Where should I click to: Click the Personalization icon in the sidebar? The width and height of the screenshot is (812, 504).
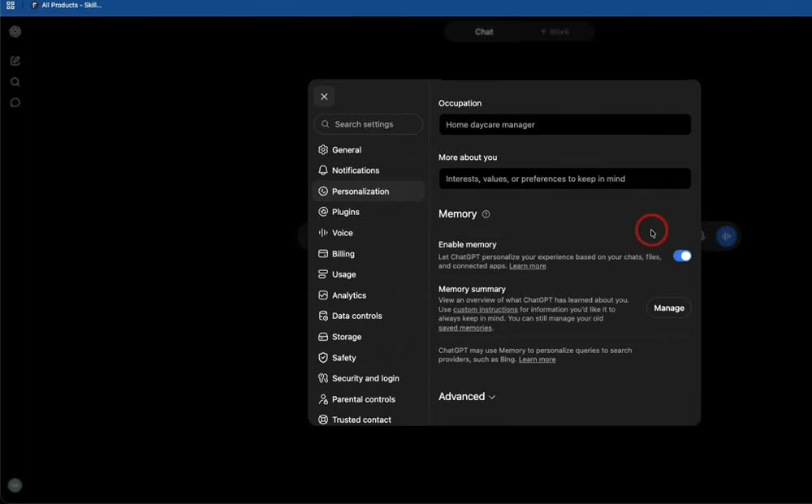[x=323, y=191]
